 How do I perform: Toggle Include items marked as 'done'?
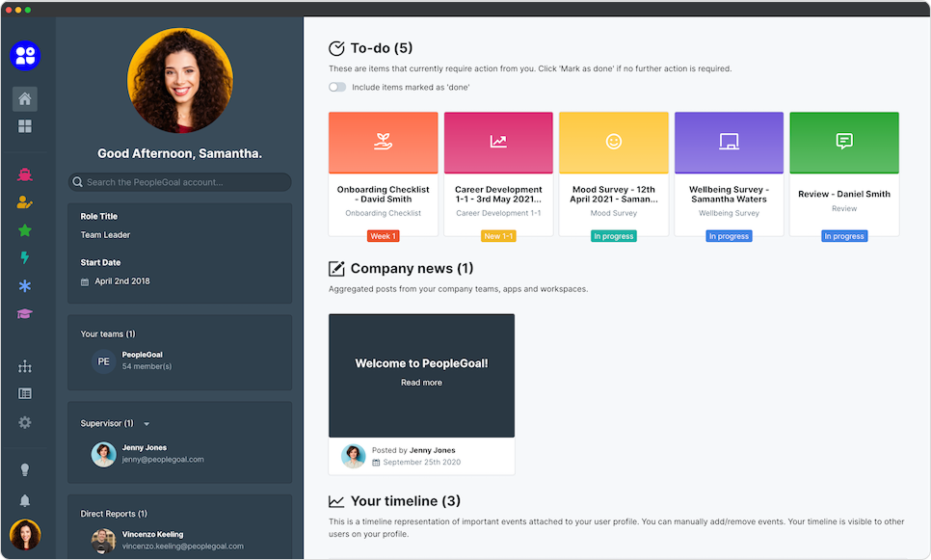point(337,87)
